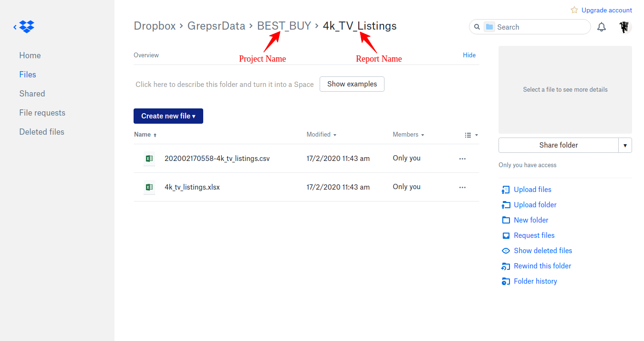The height and width of the screenshot is (341, 644).
Task: Click the 4k_TV_Listings breadcrumb title
Action: 360,26
